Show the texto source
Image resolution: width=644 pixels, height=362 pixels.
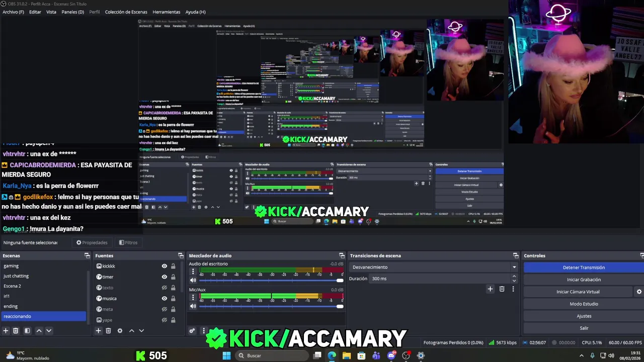pos(164,288)
